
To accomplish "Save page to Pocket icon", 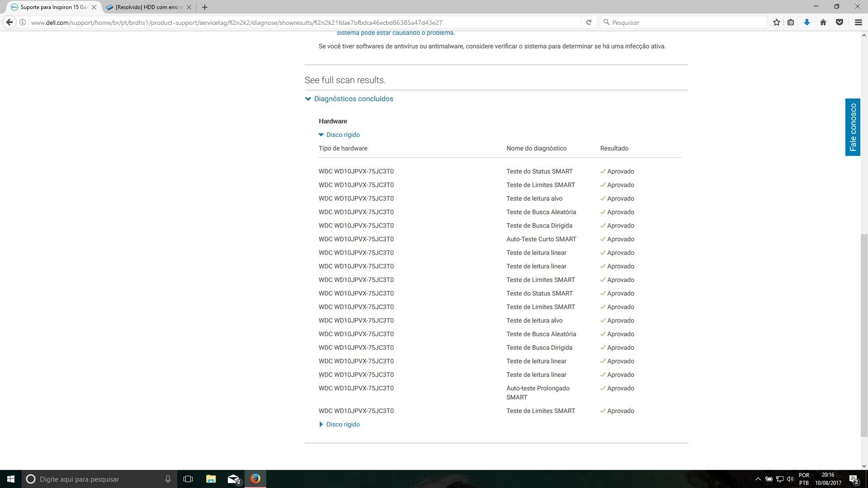I will [840, 22].
